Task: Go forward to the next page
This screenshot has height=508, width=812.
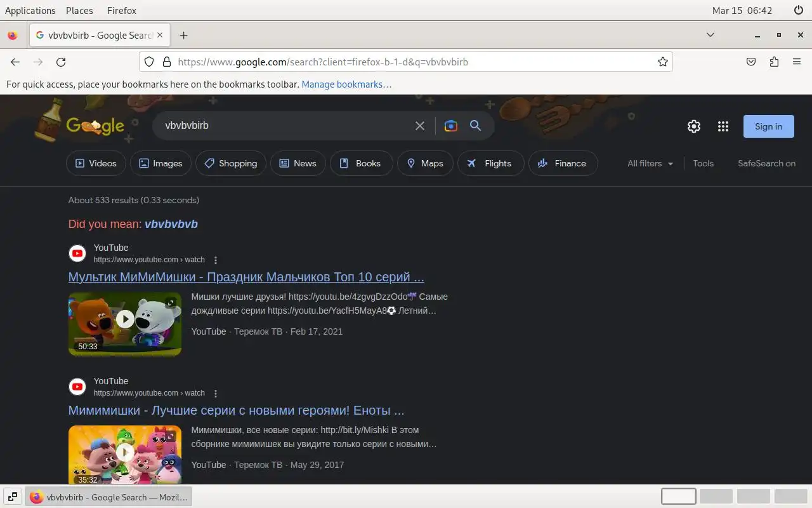Action: click(x=38, y=62)
